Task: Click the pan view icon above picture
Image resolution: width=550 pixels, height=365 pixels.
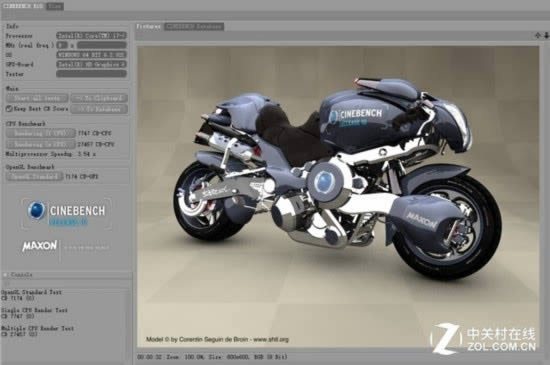Action: (538, 35)
